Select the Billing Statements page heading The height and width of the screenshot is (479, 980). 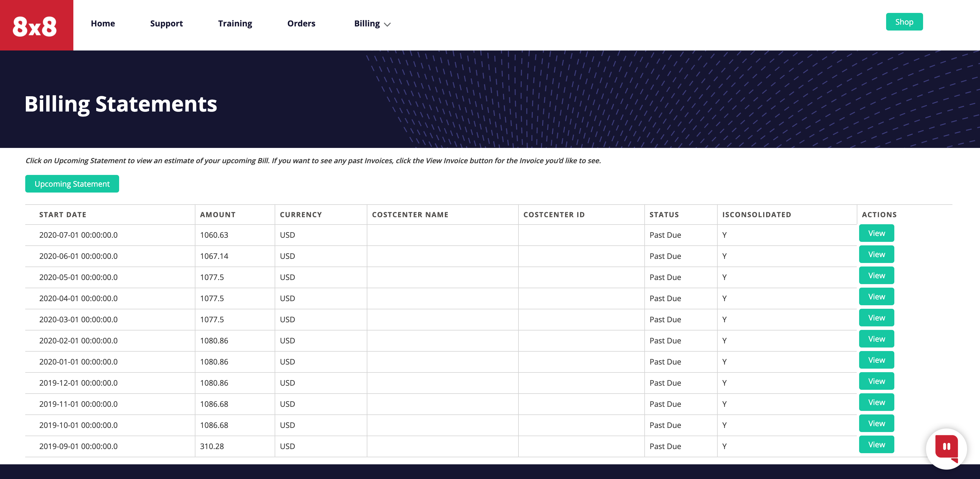pyautogui.click(x=121, y=104)
